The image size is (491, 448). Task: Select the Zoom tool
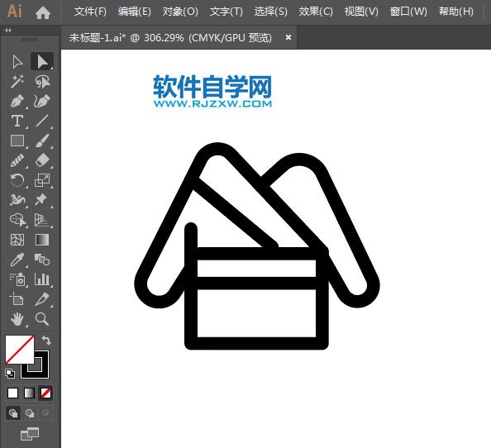(x=42, y=319)
